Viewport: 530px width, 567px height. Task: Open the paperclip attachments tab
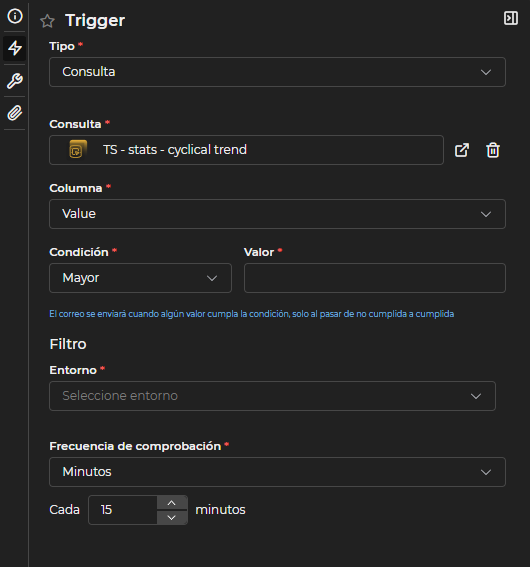(x=15, y=113)
